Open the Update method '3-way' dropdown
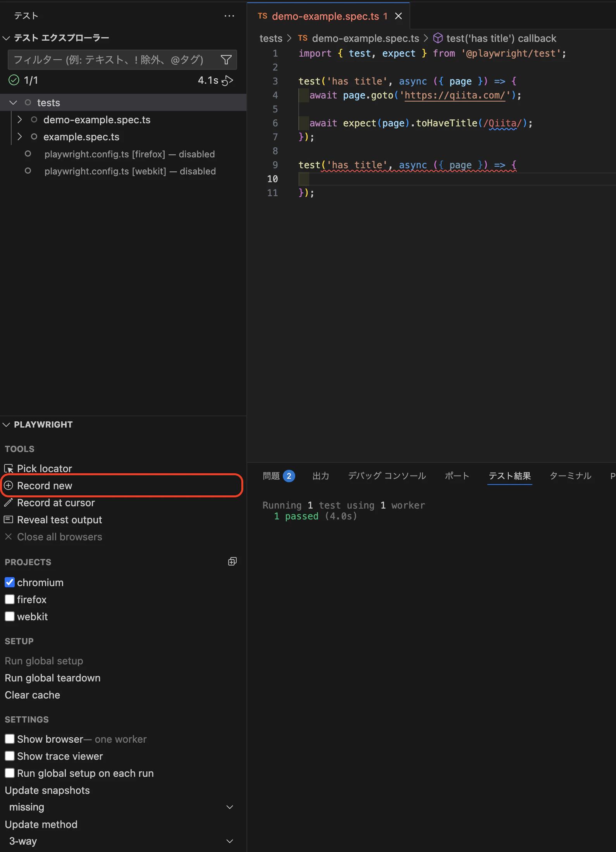 click(121, 841)
